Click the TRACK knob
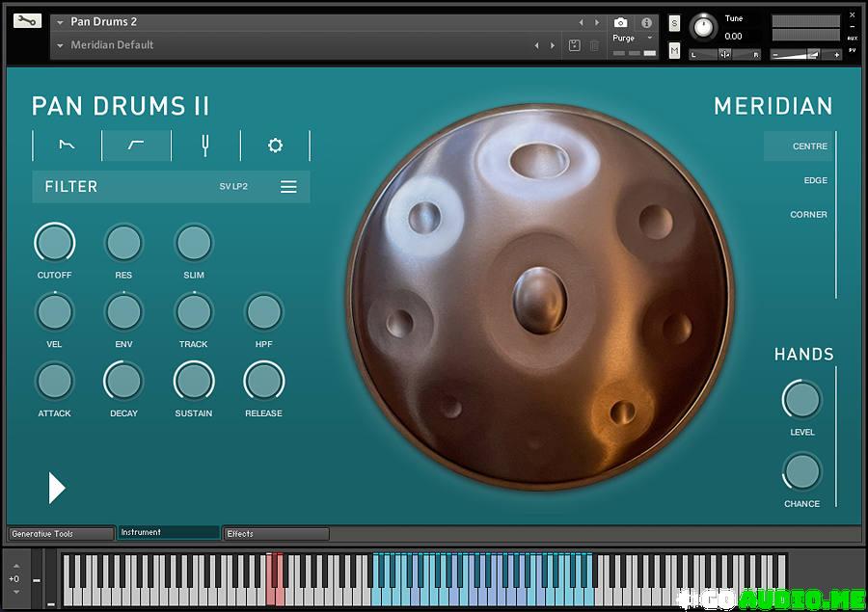This screenshot has width=868, height=612. pos(194,312)
